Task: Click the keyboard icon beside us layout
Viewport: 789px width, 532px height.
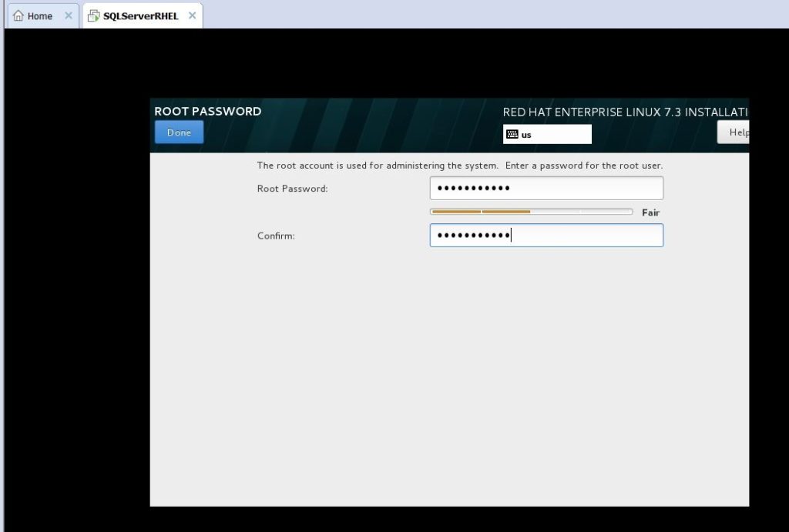Action: (512, 135)
